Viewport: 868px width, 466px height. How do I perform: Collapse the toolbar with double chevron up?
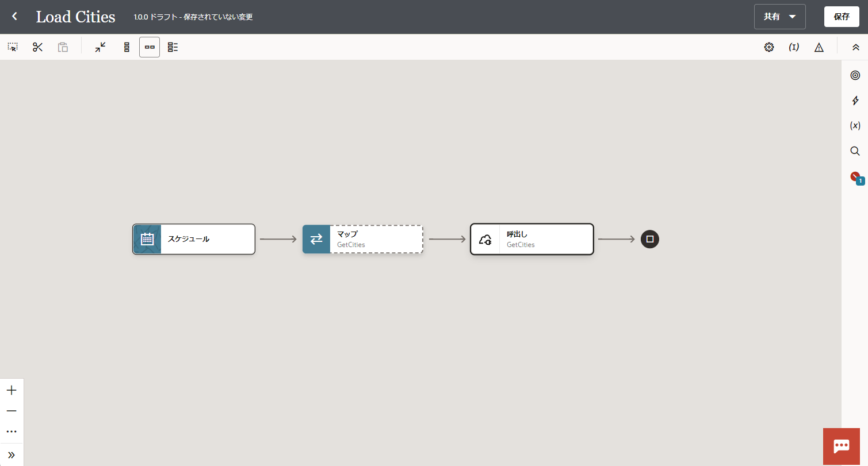point(855,47)
